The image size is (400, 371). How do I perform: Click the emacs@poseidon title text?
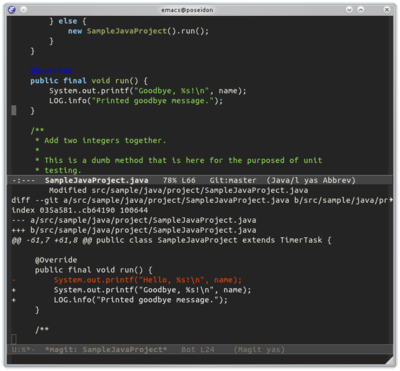[x=187, y=10]
